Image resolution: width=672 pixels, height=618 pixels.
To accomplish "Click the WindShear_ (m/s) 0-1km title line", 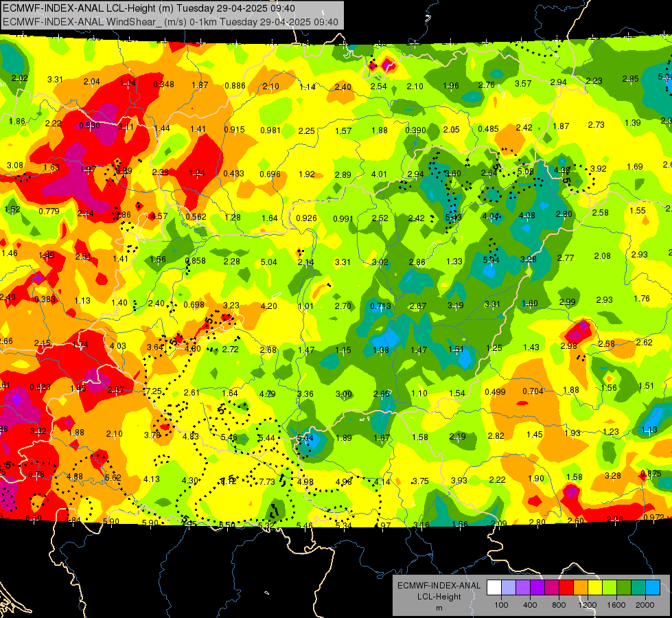I will [170, 22].
